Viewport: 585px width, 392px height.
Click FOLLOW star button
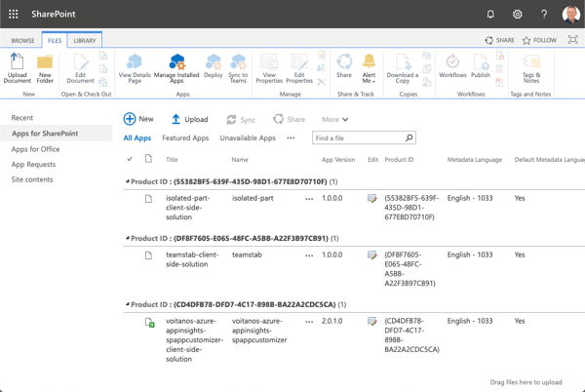point(539,40)
